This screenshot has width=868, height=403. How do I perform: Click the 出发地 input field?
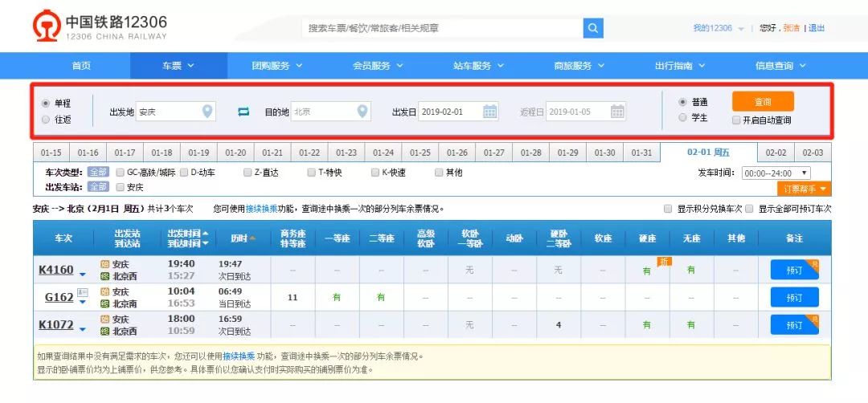click(x=175, y=112)
